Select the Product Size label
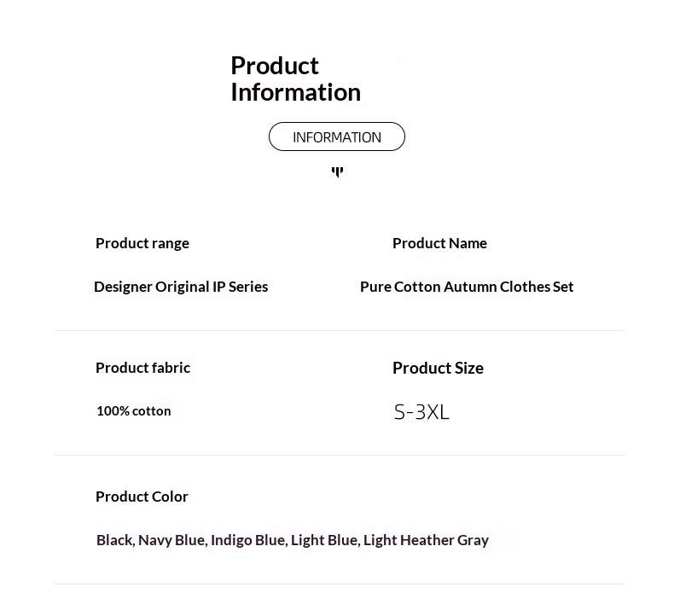The image size is (674, 616). [438, 368]
